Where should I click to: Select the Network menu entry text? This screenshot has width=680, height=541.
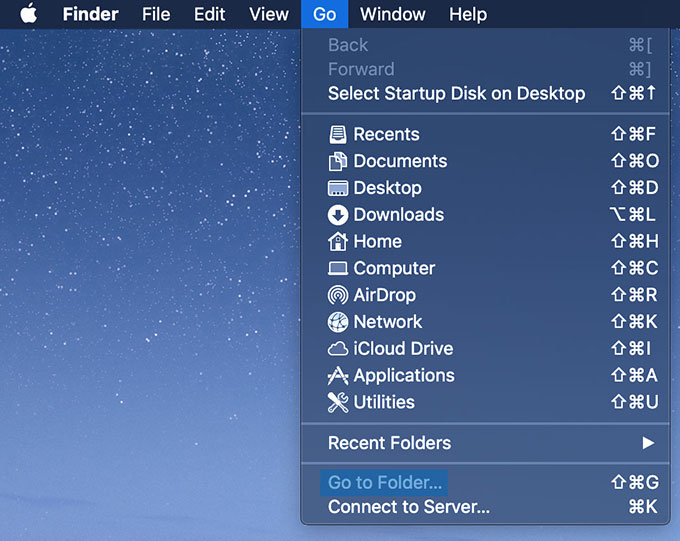tap(388, 322)
